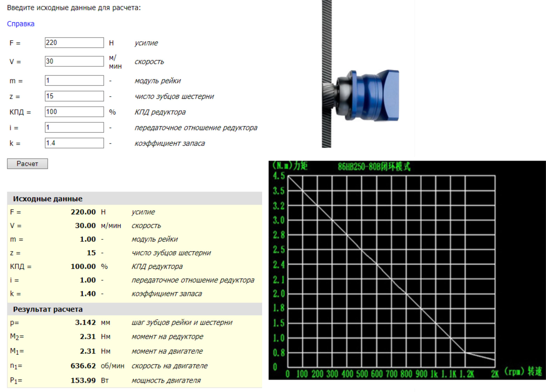
Task: Open the Справка help link
Action: pyautogui.click(x=21, y=24)
